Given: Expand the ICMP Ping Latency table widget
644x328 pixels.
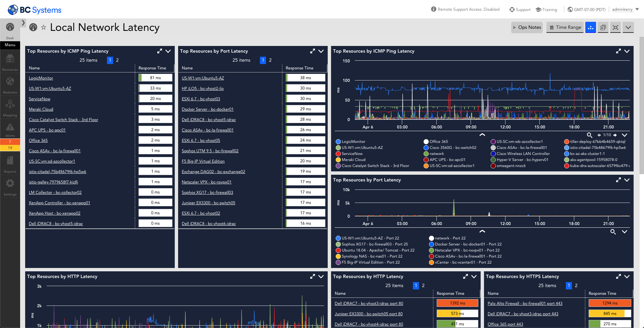Looking at the screenshot, I should click(x=160, y=51).
